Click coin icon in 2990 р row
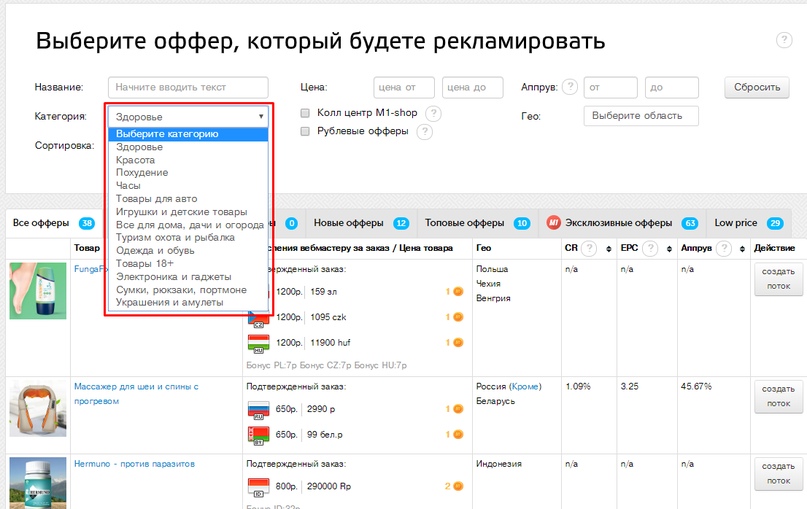 [458, 409]
